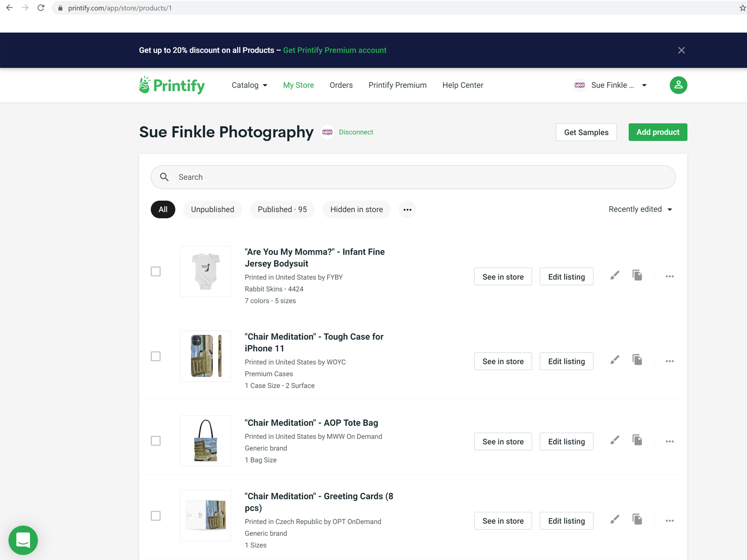
Task: See the AOP Tote Bag in store
Action: click(x=503, y=441)
